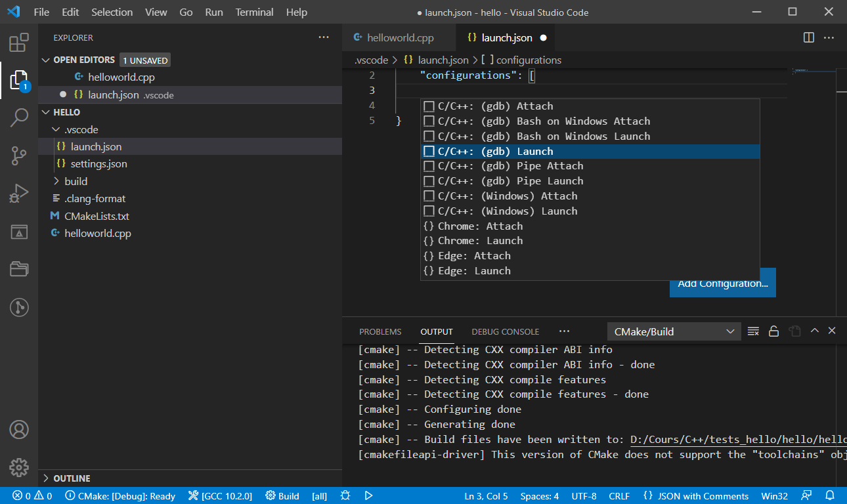Change the CRLF line ending setting
Image resolution: width=847 pixels, height=504 pixels.
[x=619, y=495]
